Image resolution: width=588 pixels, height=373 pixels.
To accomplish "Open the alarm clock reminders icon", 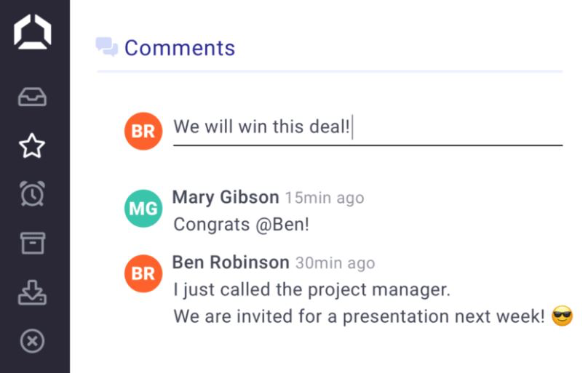I will pos(32,194).
